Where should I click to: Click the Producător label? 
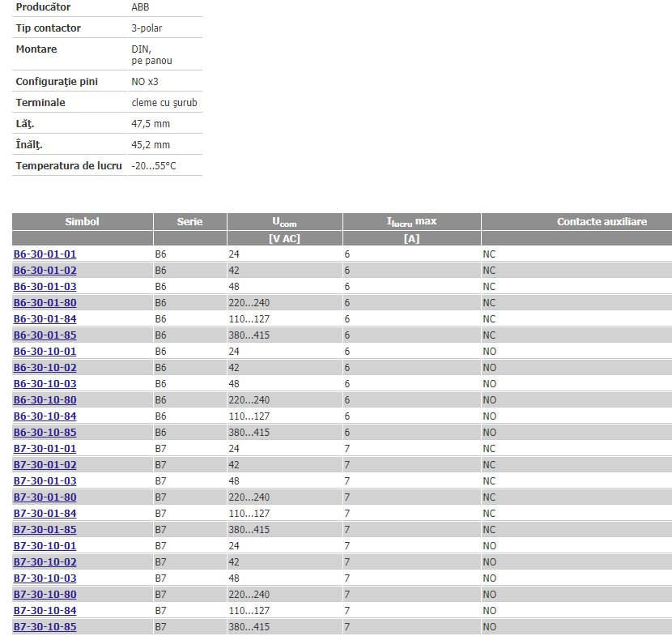[43, 6]
